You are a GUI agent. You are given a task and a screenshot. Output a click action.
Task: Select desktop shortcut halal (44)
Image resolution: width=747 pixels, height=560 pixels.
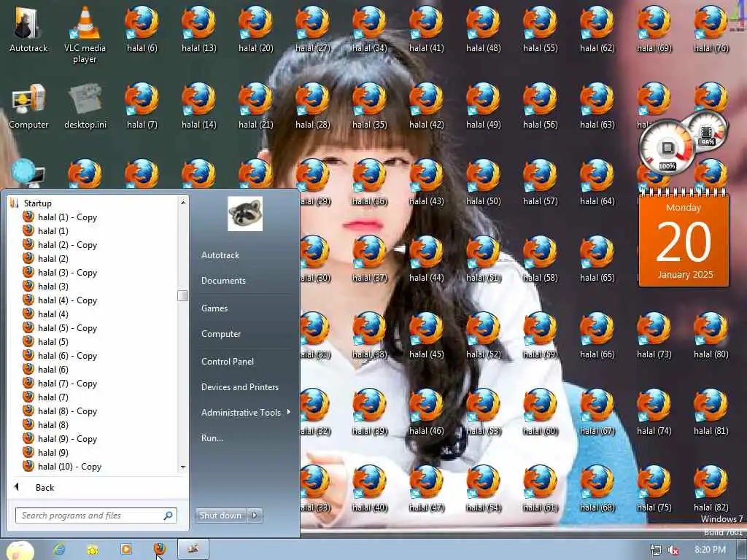click(426, 259)
